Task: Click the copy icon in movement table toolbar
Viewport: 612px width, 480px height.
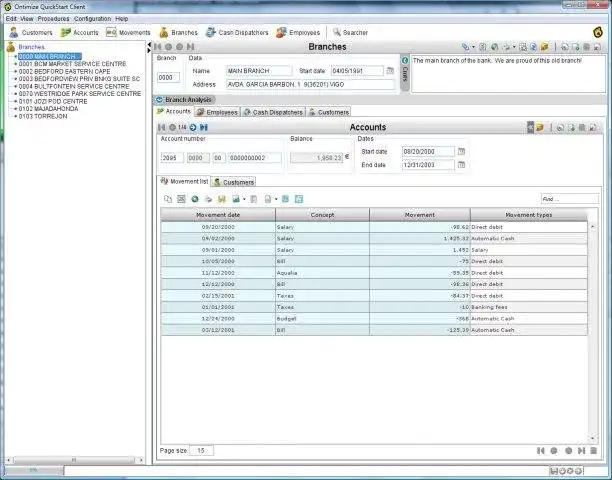Action: point(168,199)
